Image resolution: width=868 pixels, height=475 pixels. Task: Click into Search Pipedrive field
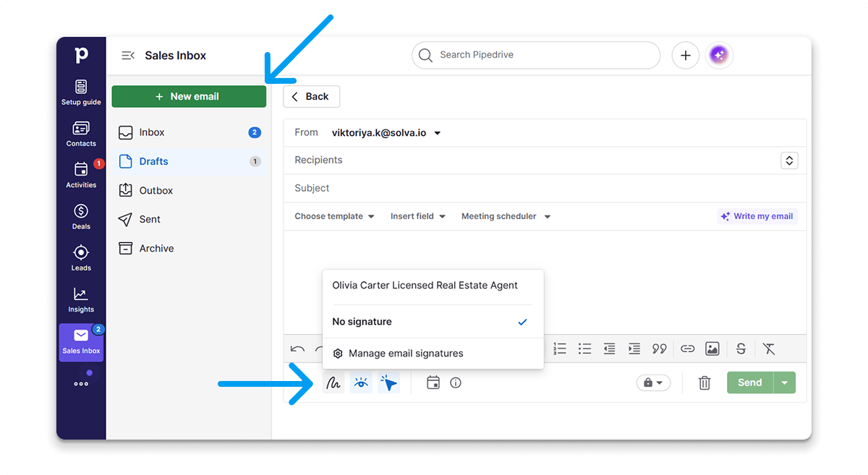(x=536, y=56)
